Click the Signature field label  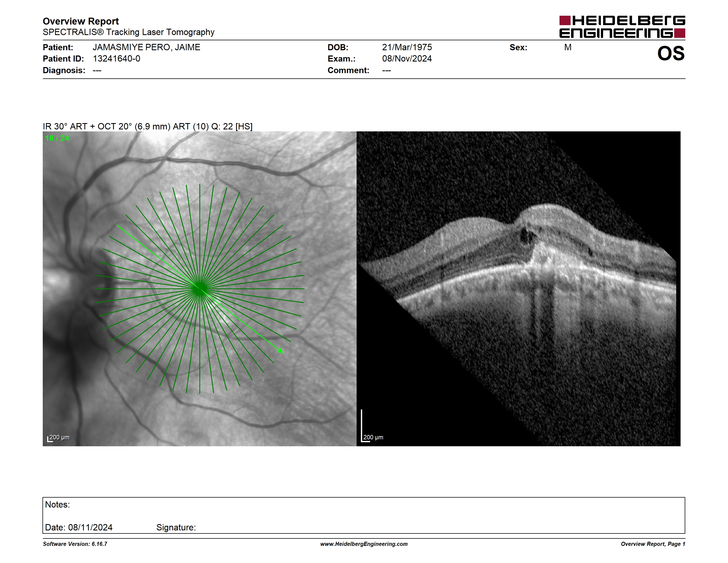click(176, 528)
